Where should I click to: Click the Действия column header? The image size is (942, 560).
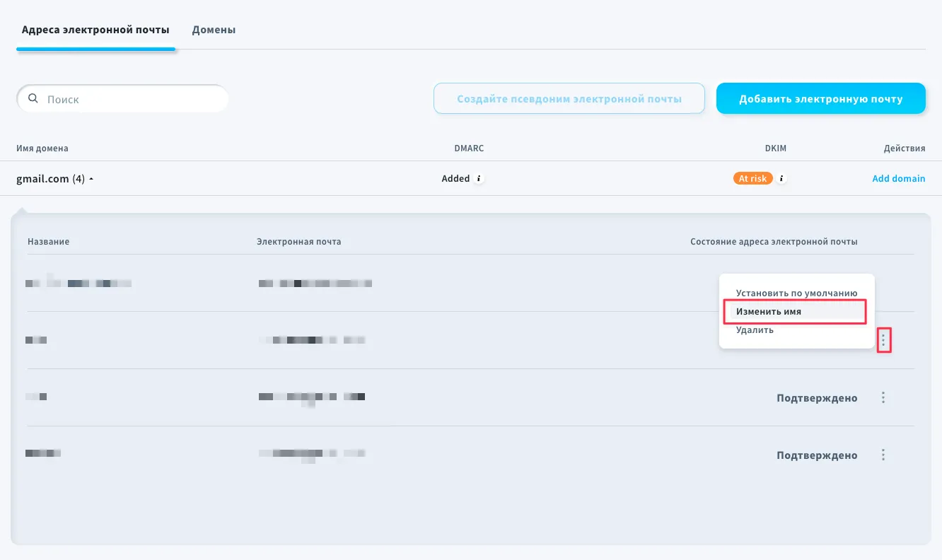click(x=905, y=148)
